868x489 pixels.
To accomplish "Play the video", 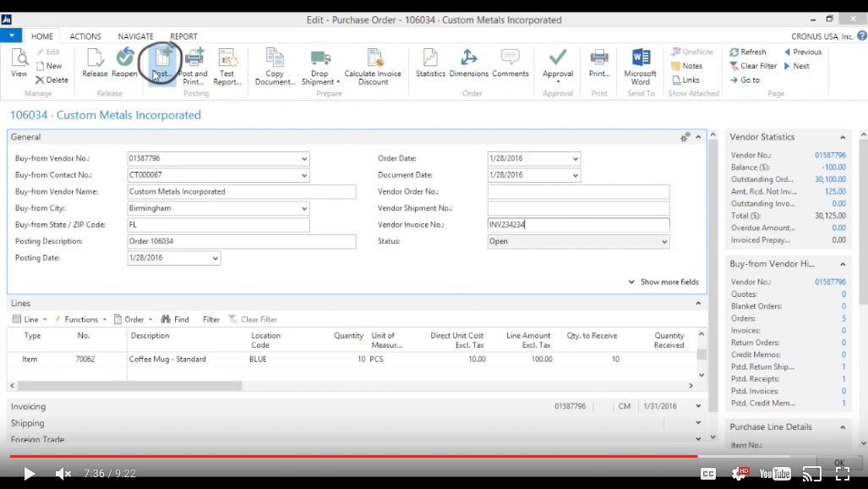I will coord(29,474).
